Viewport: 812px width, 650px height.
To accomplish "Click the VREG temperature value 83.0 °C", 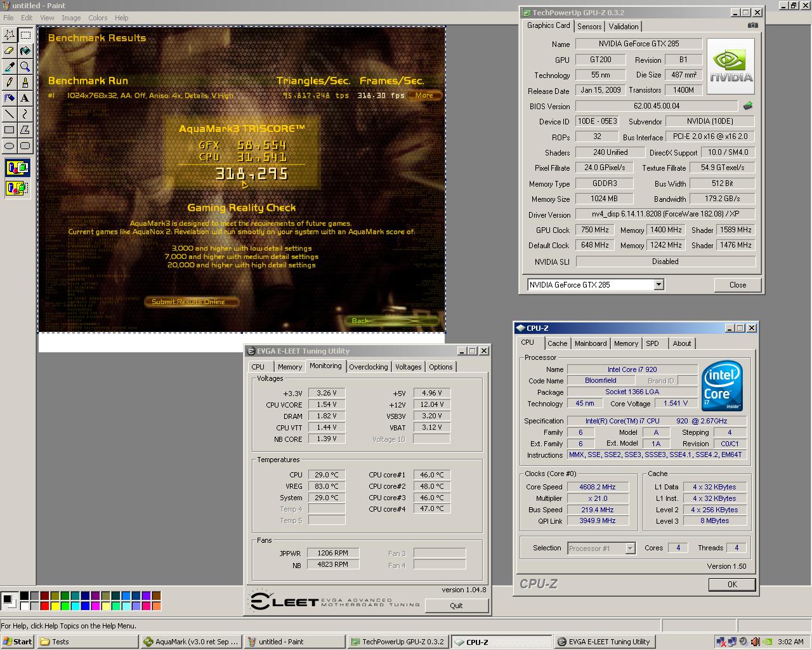I will pos(327,486).
